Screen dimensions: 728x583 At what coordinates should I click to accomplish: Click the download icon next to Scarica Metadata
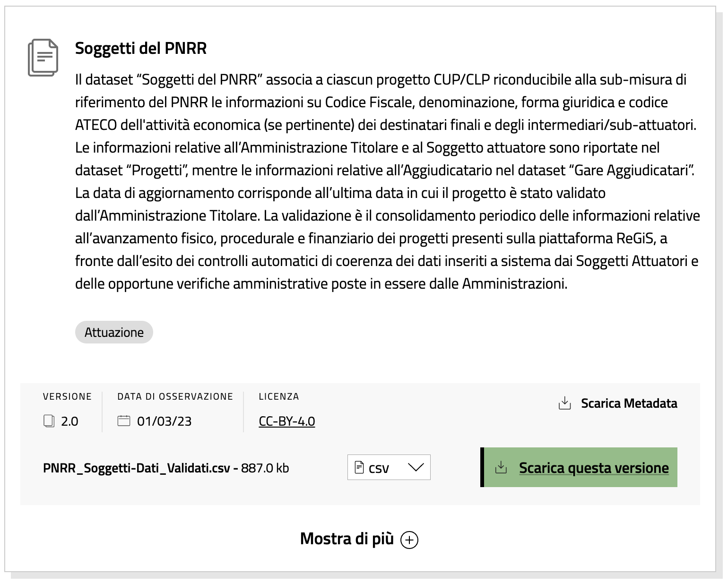[x=564, y=403]
